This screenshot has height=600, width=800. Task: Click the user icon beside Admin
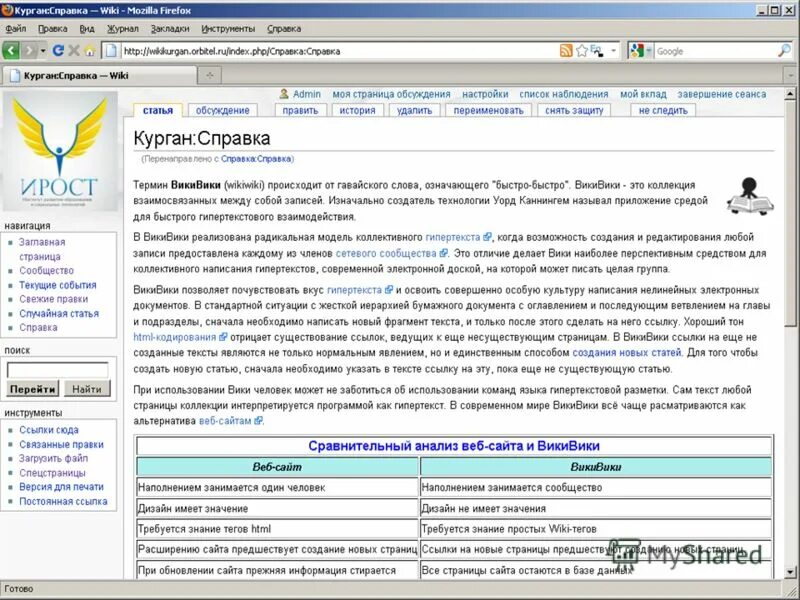pos(284,94)
